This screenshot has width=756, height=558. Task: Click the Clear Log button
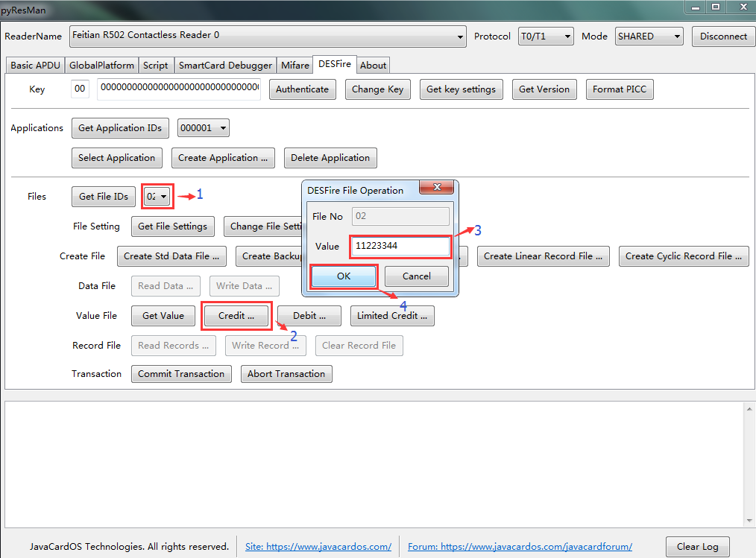[697, 546]
